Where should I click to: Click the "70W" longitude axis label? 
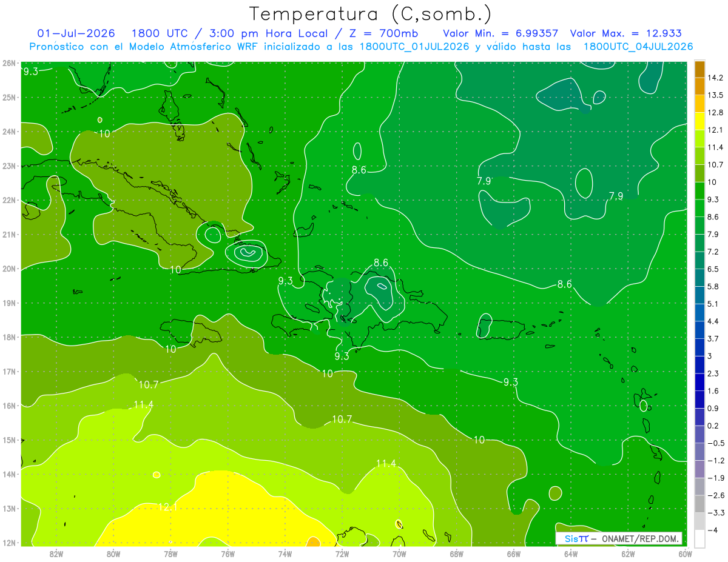[399, 554]
